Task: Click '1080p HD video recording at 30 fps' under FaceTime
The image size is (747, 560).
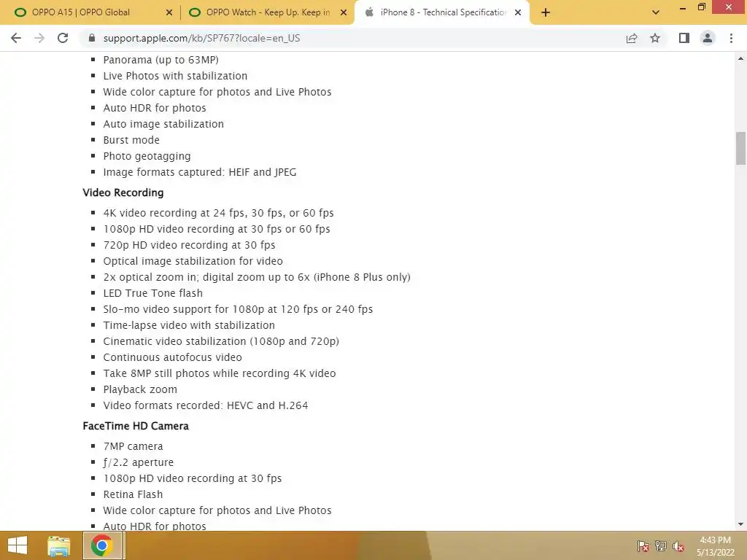Action: [x=193, y=478]
